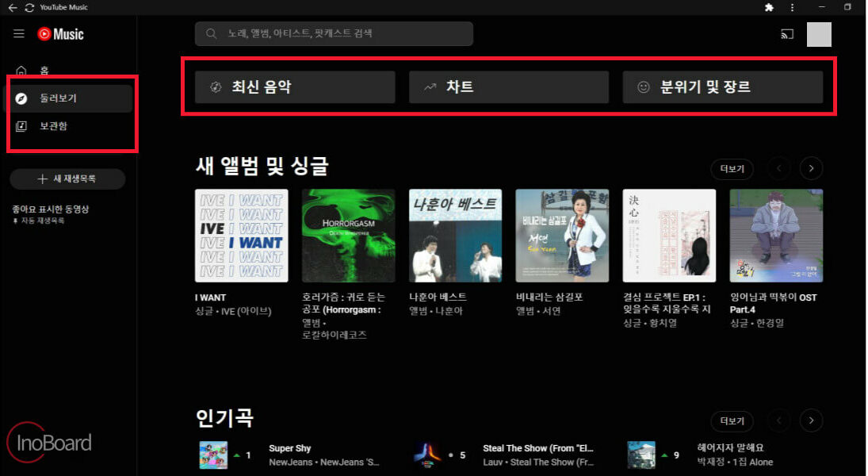Image resolution: width=868 pixels, height=476 pixels.
Task: Click the cast to device icon
Action: (x=787, y=34)
